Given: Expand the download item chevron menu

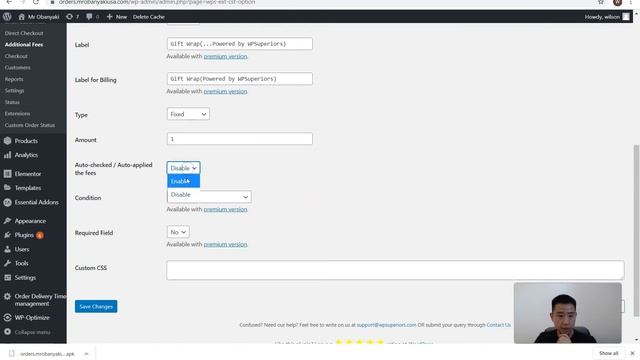Looking at the screenshot, I should click(87, 353).
